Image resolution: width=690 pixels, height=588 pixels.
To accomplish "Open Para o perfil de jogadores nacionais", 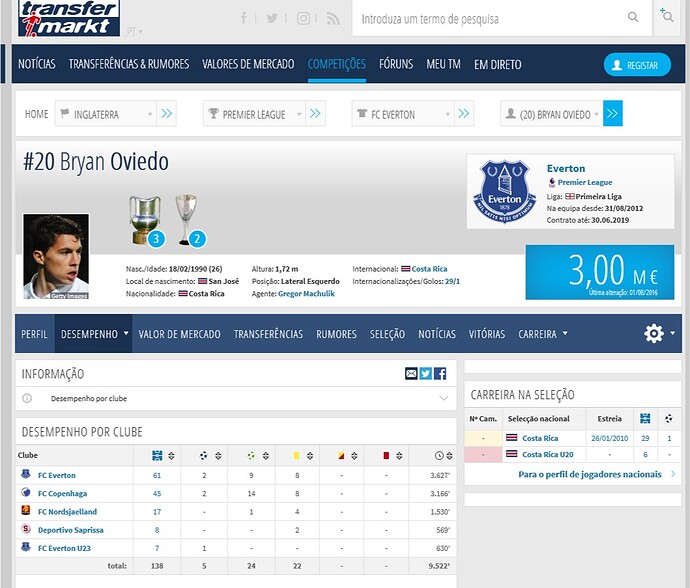I will 590,474.
